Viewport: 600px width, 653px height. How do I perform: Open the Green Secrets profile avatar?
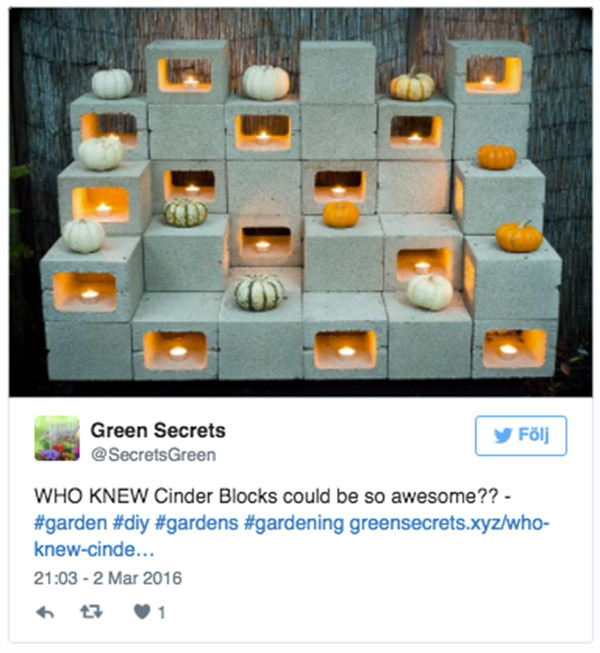click(x=57, y=438)
